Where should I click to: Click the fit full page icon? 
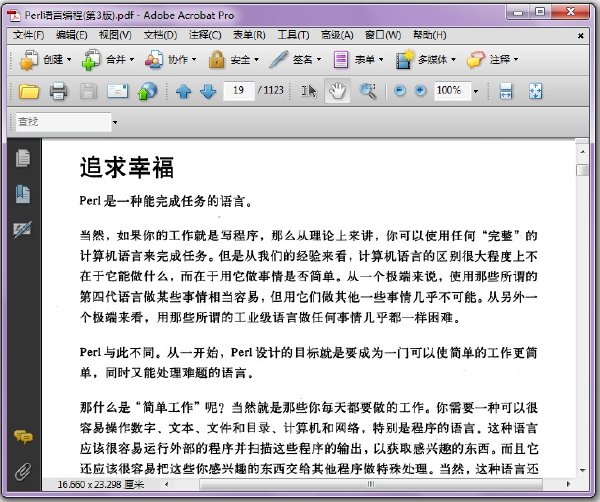click(535, 91)
